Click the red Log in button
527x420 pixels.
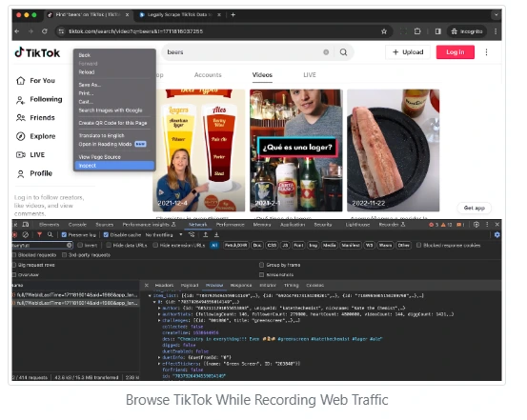456,52
